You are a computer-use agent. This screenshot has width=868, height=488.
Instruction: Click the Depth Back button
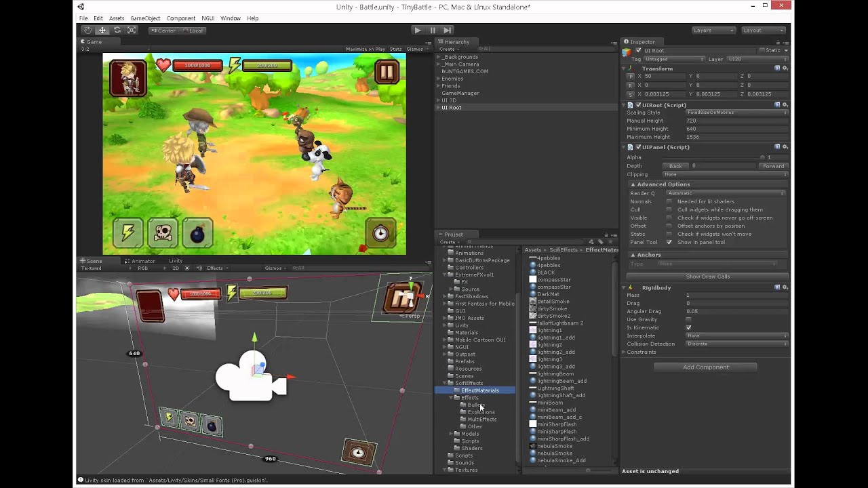pyautogui.click(x=675, y=166)
